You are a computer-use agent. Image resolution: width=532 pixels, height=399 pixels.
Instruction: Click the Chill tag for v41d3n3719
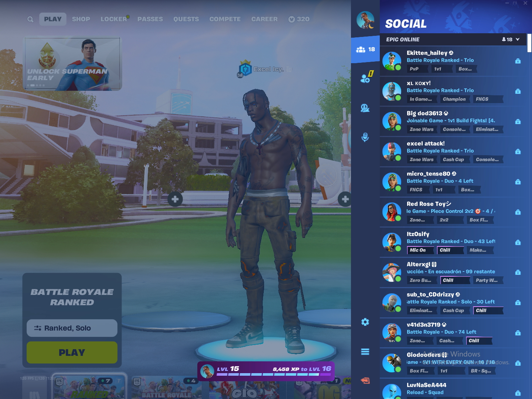479,341
